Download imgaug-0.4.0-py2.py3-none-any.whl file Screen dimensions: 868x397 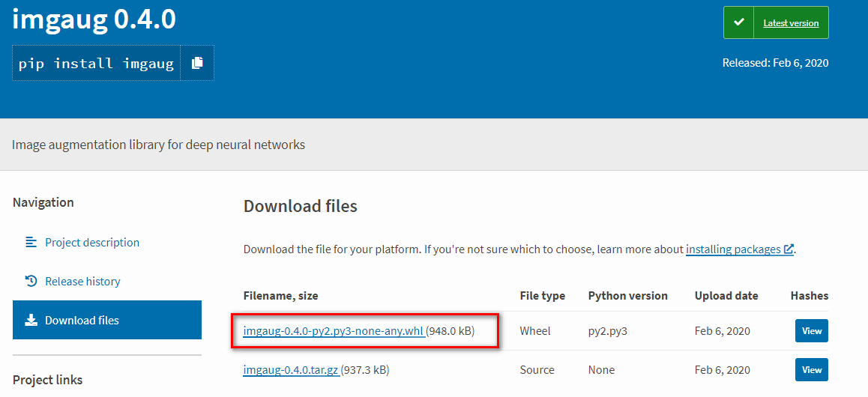point(334,331)
